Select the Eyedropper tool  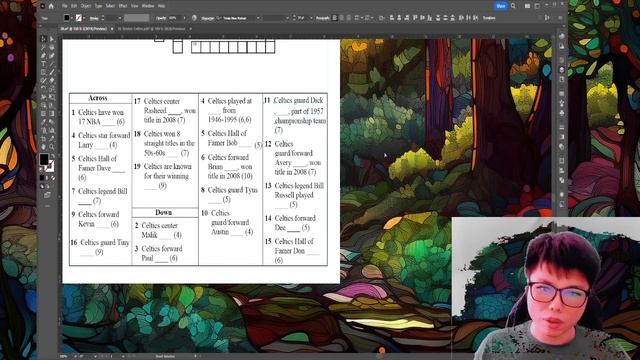[x=44, y=122]
